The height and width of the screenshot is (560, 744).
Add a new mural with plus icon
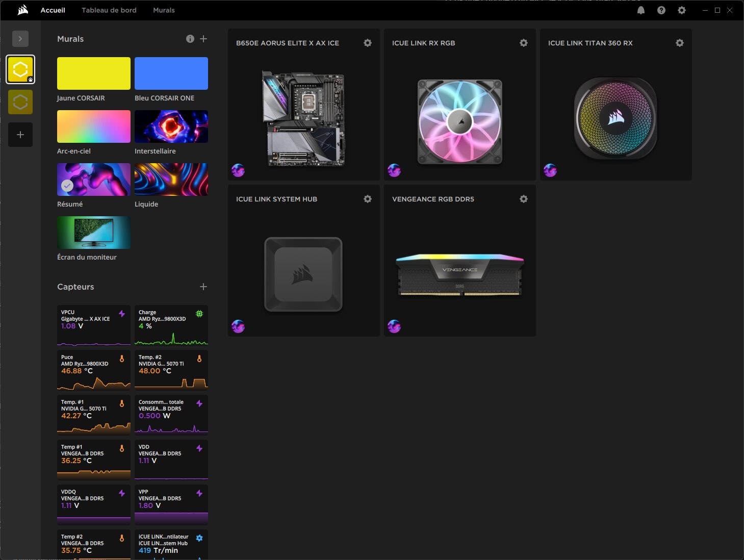[x=203, y=39]
